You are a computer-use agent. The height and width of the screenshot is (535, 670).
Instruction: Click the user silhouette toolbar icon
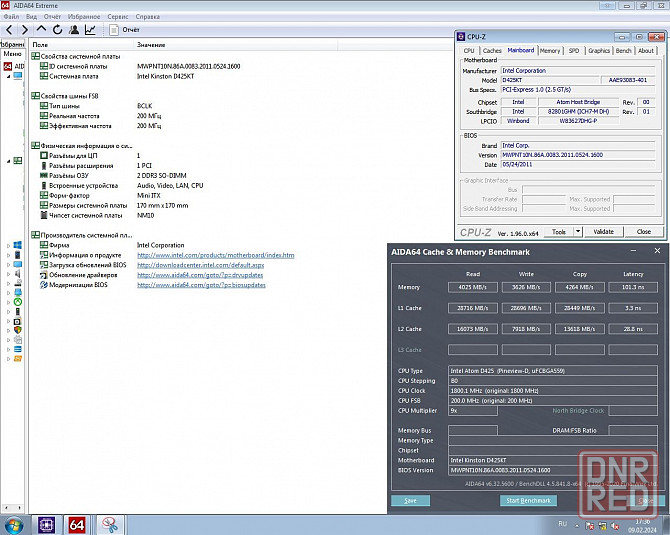point(74,30)
